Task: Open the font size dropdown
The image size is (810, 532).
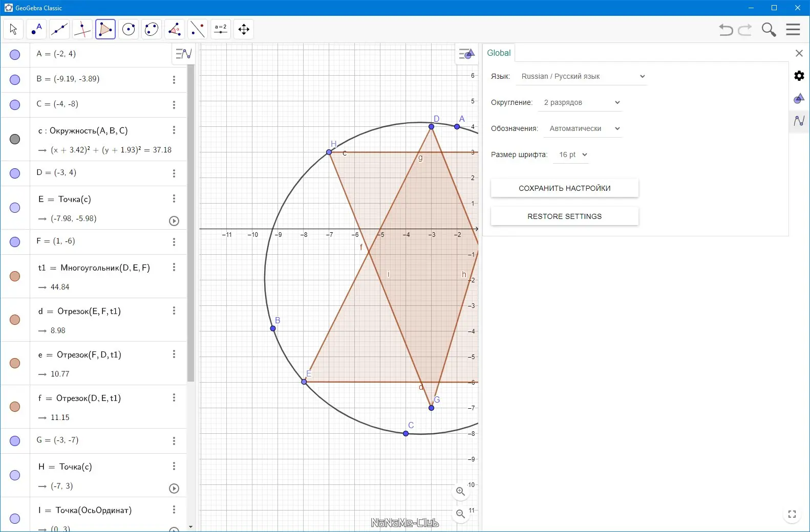Action: pyautogui.click(x=571, y=154)
